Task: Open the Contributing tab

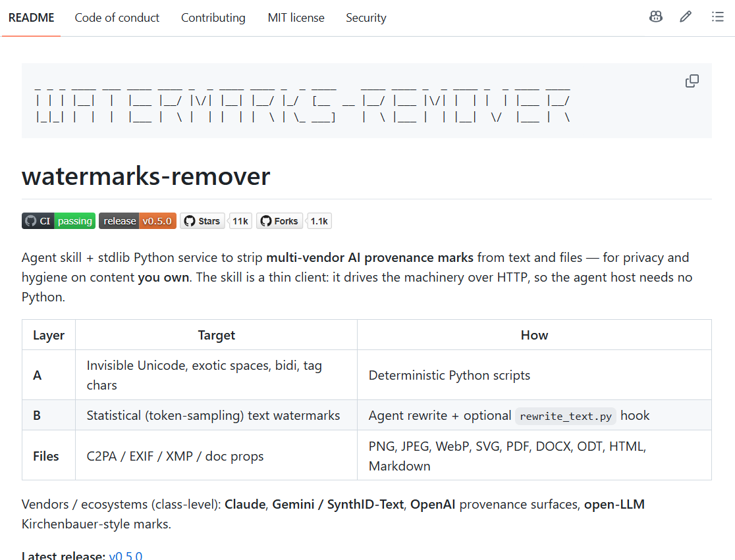Action: click(213, 18)
